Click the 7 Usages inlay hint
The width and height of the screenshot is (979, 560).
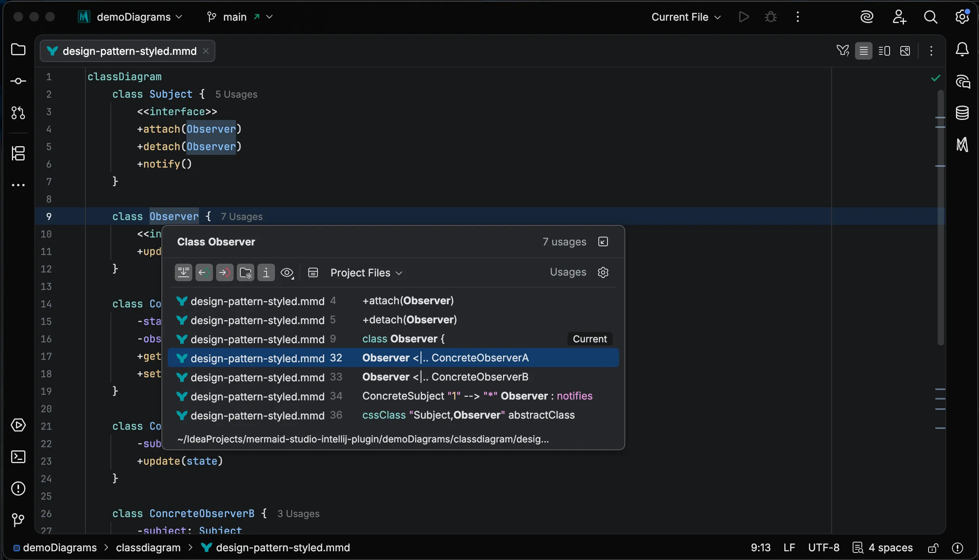point(242,217)
